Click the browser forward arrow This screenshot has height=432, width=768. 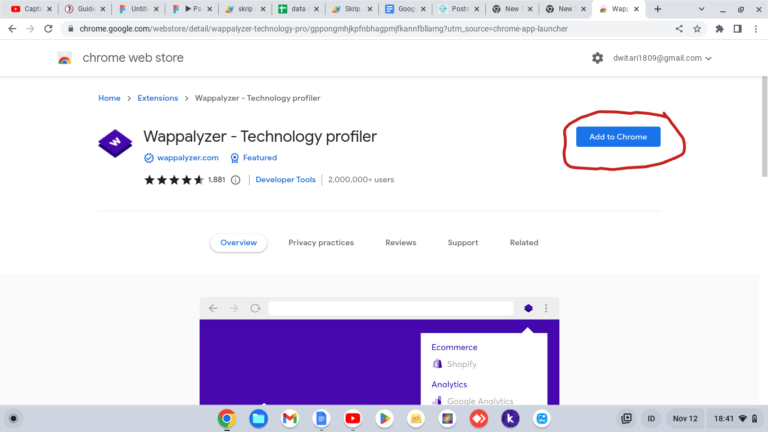click(30, 29)
